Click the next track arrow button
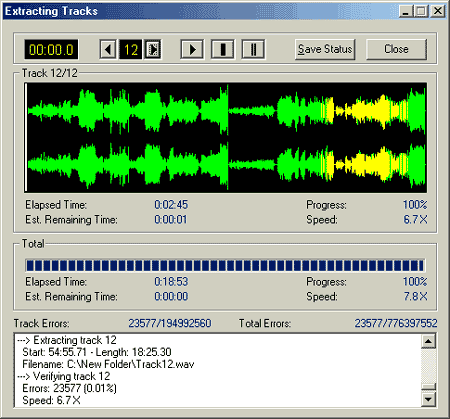The width and height of the screenshot is (450, 419). (x=153, y=50)
